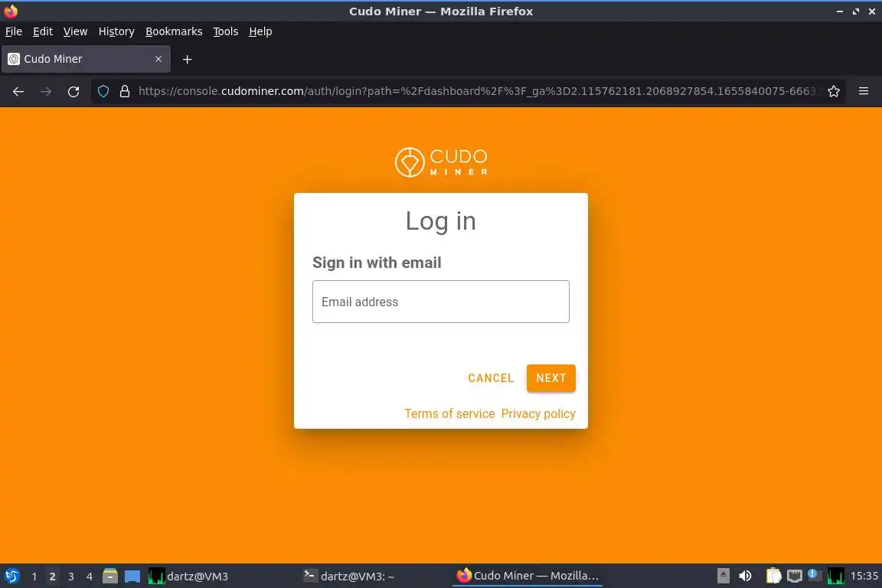Screen dimensions: 882x588
Task: Select Cudo Miner Firefox taskbar entry
Action: (527, 577)
